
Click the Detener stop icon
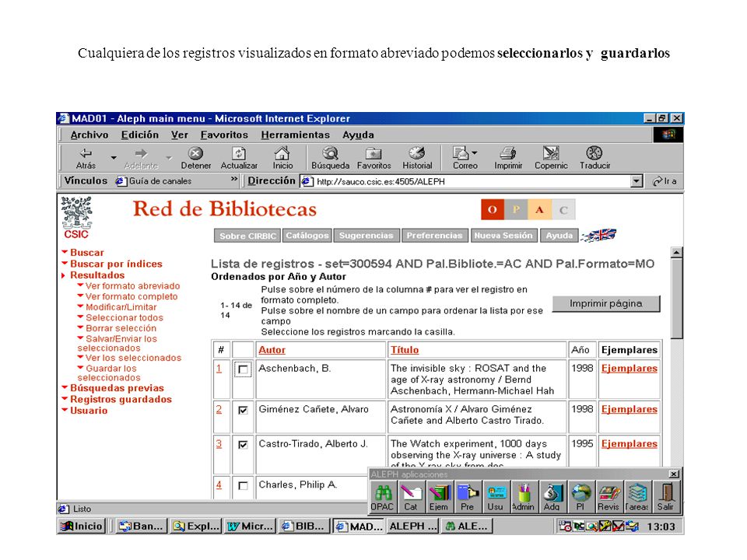pyautogui.click(x=195, y=153)
